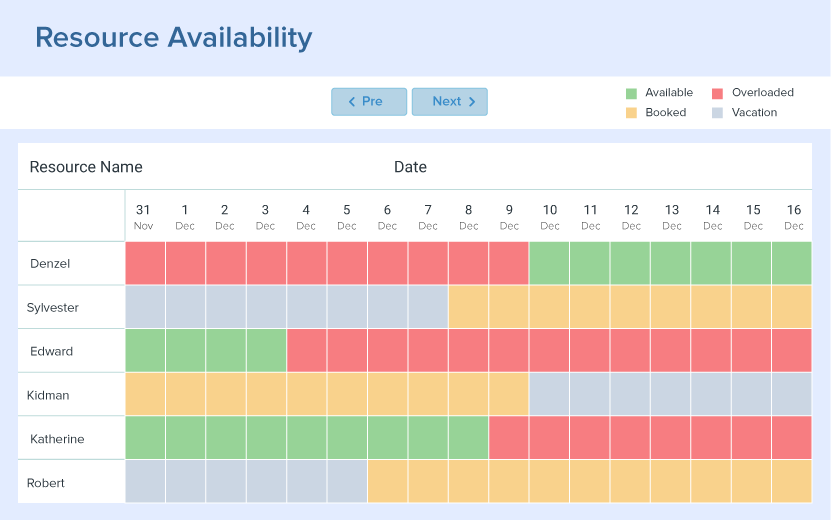Click Edward's cell for 3 Dec
This screenshot has width=831, height=520.
pos(266,351)
